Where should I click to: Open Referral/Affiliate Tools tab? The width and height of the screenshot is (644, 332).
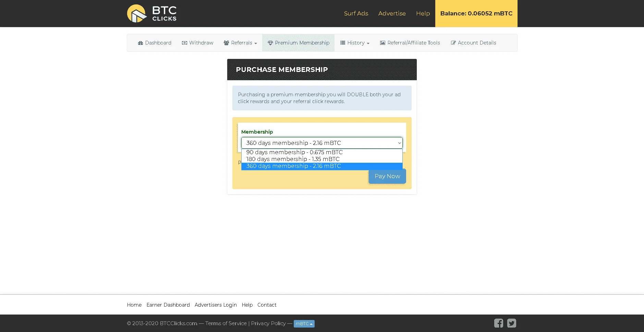tap(410, 43)
